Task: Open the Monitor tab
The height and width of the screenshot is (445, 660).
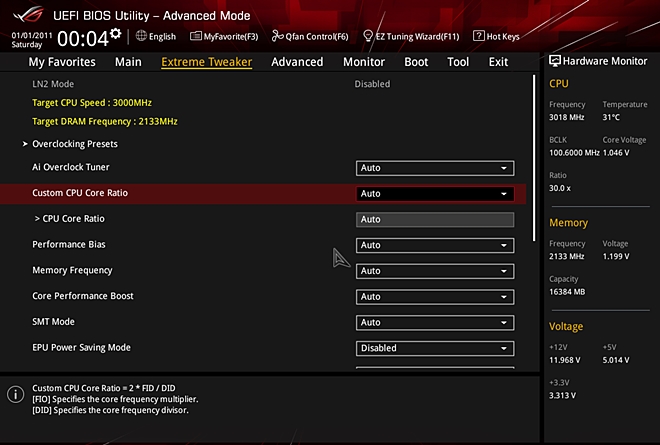Action: (364, 62)
